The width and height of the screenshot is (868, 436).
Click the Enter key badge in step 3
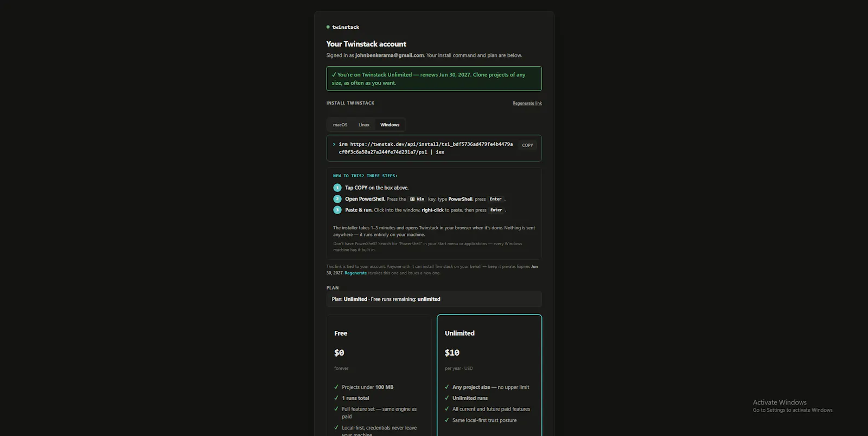(x=496, y=210)
